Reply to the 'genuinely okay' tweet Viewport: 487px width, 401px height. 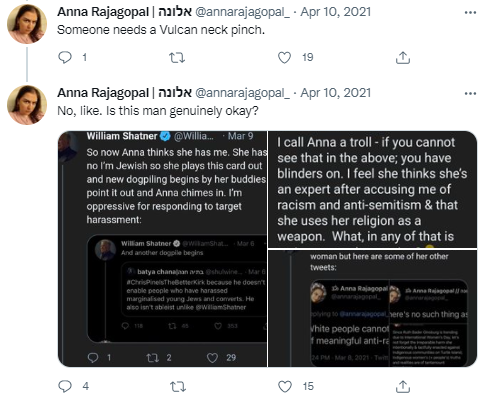[x=65, y=386]
